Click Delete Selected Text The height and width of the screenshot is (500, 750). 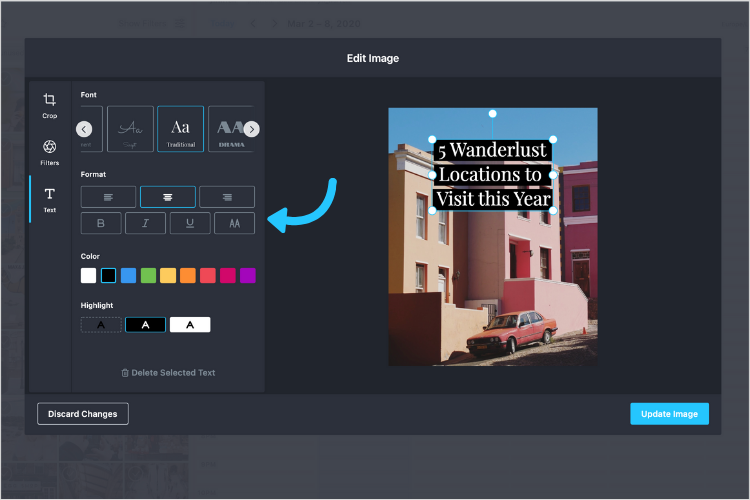point(168,372)
